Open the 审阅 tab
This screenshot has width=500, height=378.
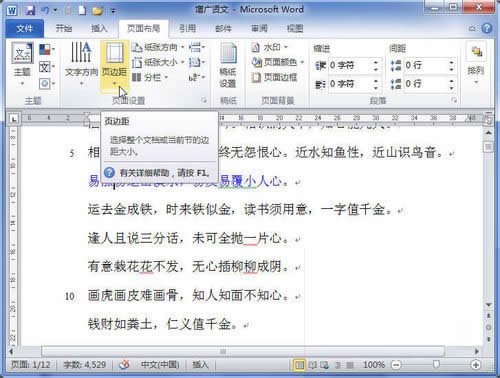(x=259, y=28)
